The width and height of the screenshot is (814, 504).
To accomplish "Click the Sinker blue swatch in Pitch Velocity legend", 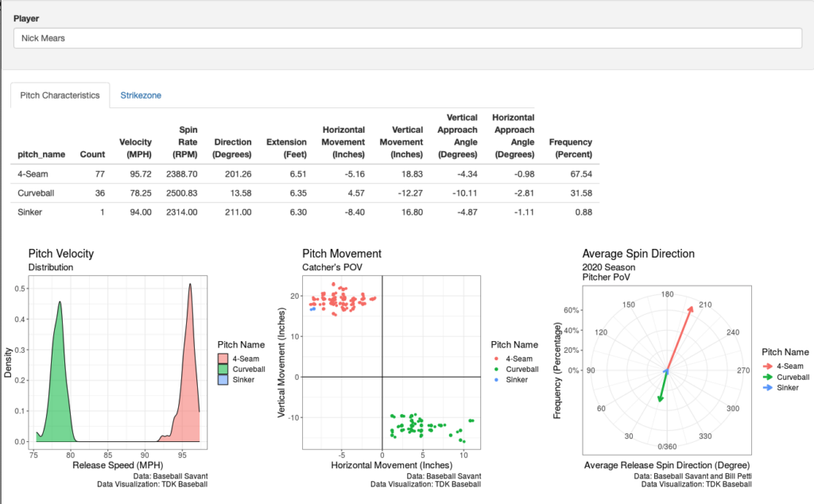I will click(x=223, y=379).
